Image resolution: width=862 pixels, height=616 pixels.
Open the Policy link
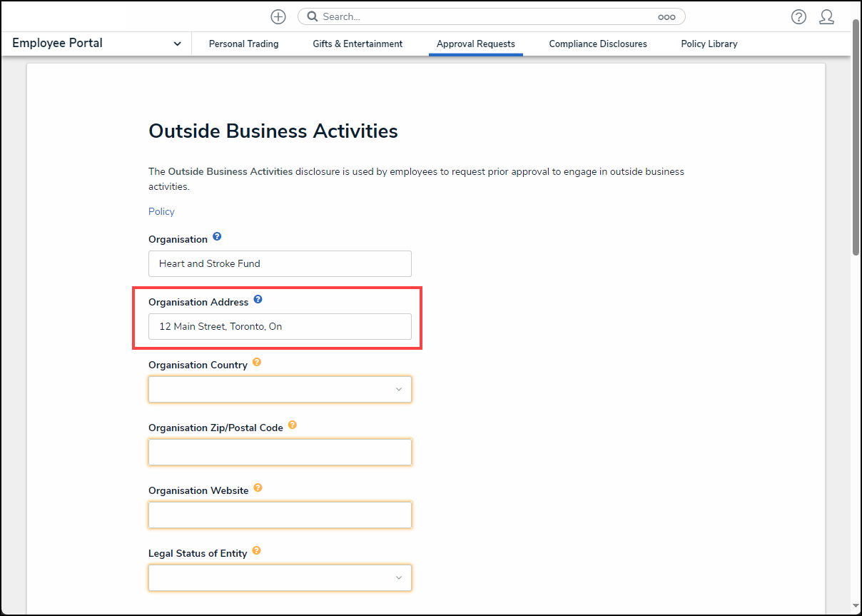[161, 211]
